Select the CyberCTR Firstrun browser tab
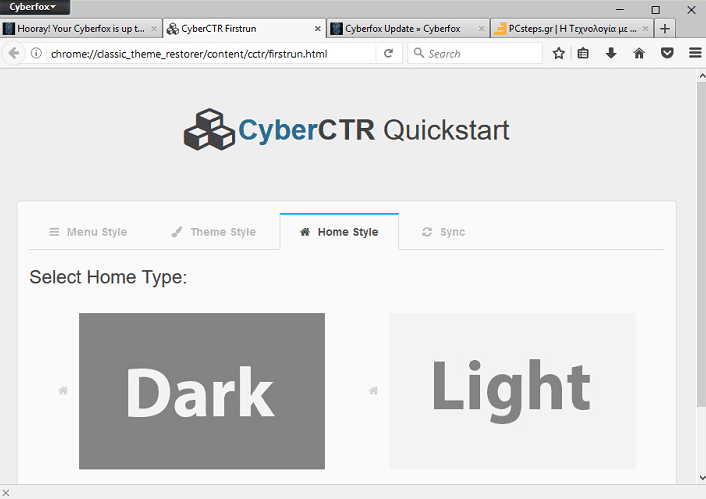The image size is (706, 499). 244,29
